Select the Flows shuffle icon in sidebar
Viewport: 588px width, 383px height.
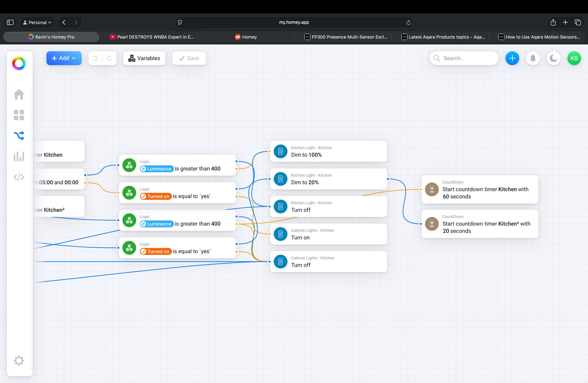(x=19, y=136)
